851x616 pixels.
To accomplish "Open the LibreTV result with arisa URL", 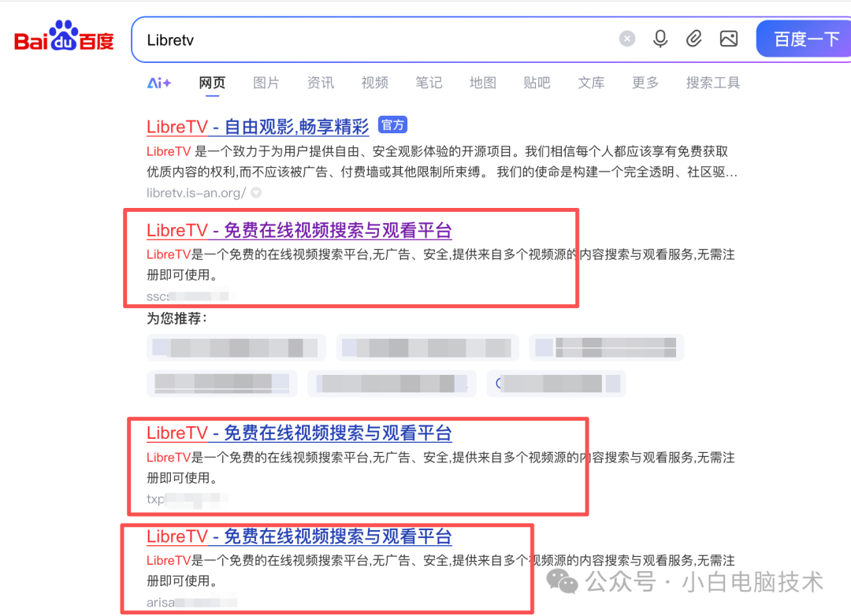I will point(299,536).
